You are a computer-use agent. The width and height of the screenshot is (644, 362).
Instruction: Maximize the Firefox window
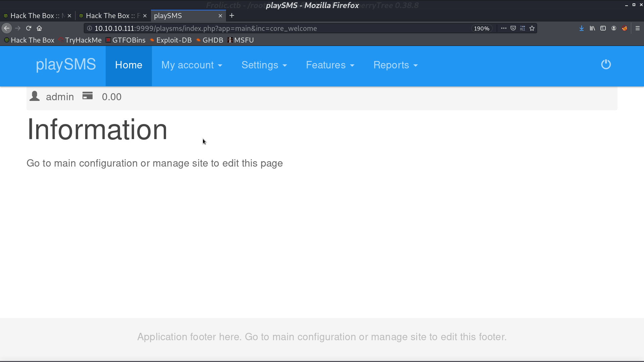[x=634, y=5]
